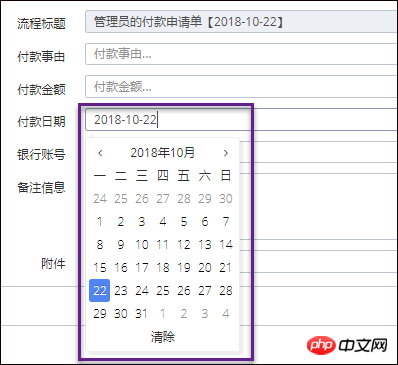The width and height of the screenshot is (398, 365).
Task: Pick October 10 in calendar
Action: (x=142, y=245)
